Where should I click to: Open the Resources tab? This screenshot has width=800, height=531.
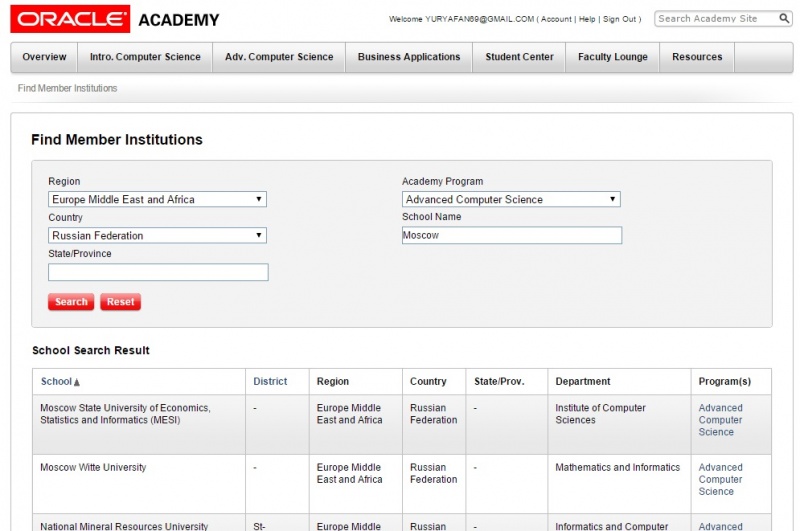pyautogui.click(x=697, y=57)
